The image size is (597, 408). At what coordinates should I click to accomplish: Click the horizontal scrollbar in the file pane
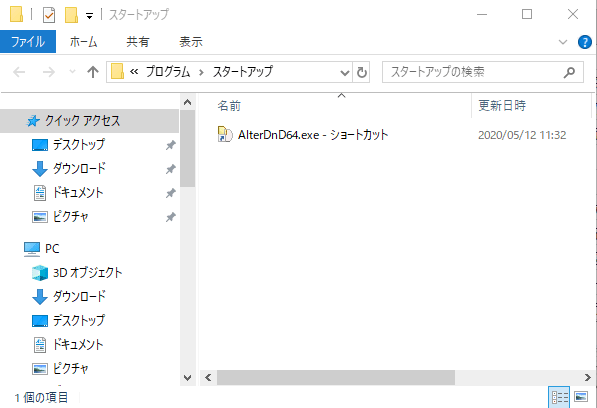(x=335, y=378)
